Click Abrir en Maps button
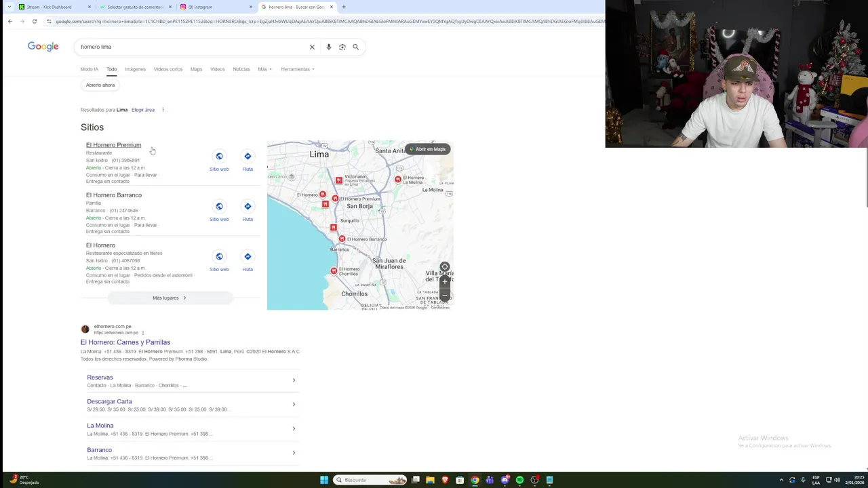Screen dimensions: 868x488 pos(427,149)
